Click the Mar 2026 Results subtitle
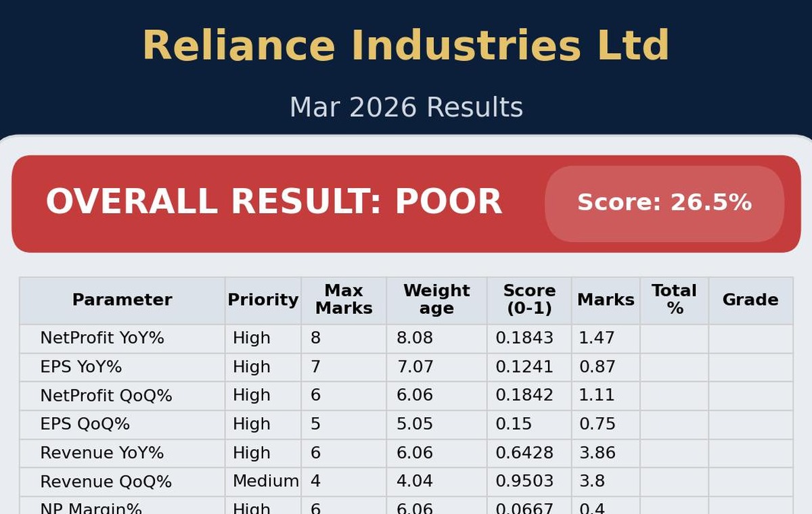This screenshot has height=514, width=812. click(406, 108)
